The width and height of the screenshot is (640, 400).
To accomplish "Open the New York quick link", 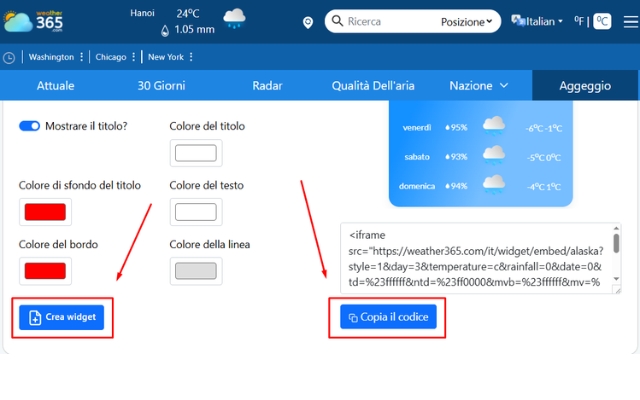I will (166, 57).
